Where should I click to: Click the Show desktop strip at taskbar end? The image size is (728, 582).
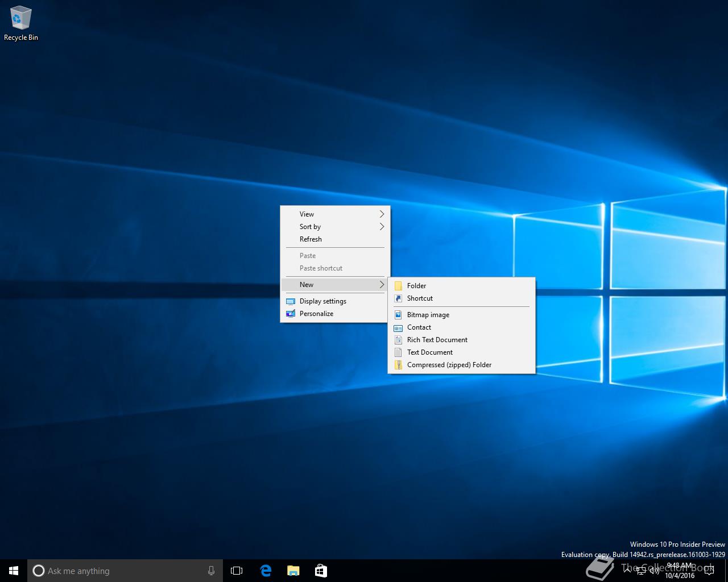726,571
